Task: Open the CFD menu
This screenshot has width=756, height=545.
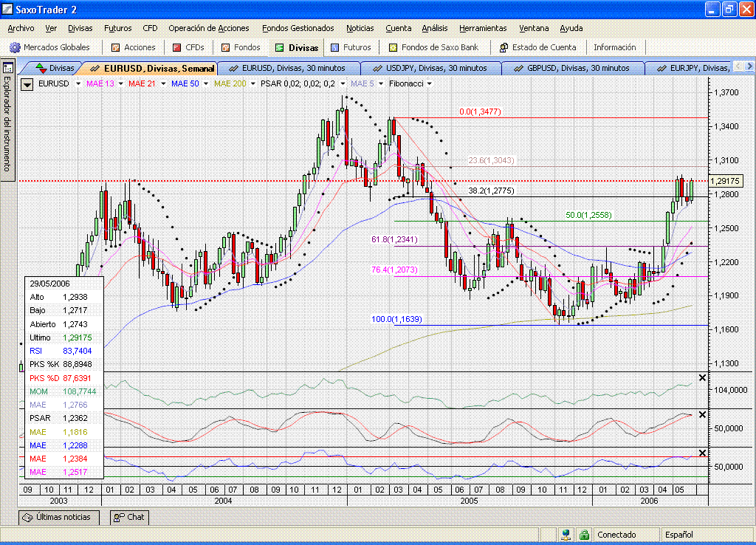Action: [x=150, y=29]
